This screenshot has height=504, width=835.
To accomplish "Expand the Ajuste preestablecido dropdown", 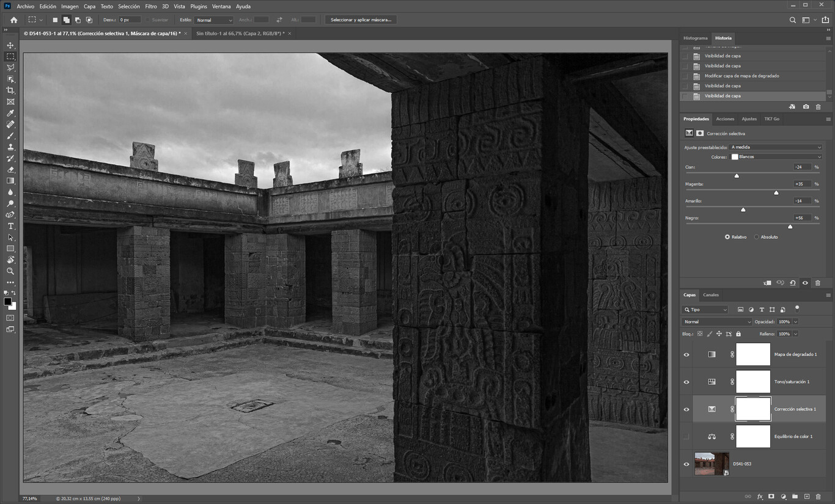I will 775,147.
